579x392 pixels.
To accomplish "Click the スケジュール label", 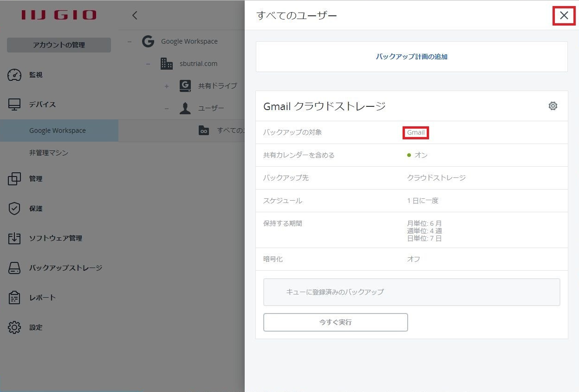I will pos(283,201).
